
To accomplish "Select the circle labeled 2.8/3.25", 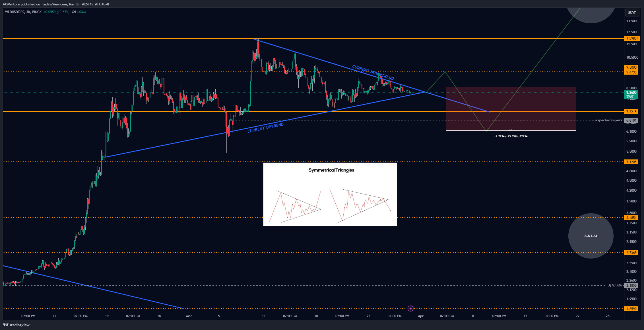I will pyautogui.click(x=591, y=236).
